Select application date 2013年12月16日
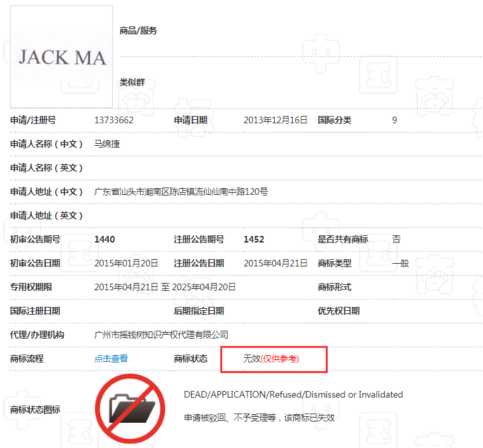The image size is (483, 448). pyautogui.click(x=275, y=120)
